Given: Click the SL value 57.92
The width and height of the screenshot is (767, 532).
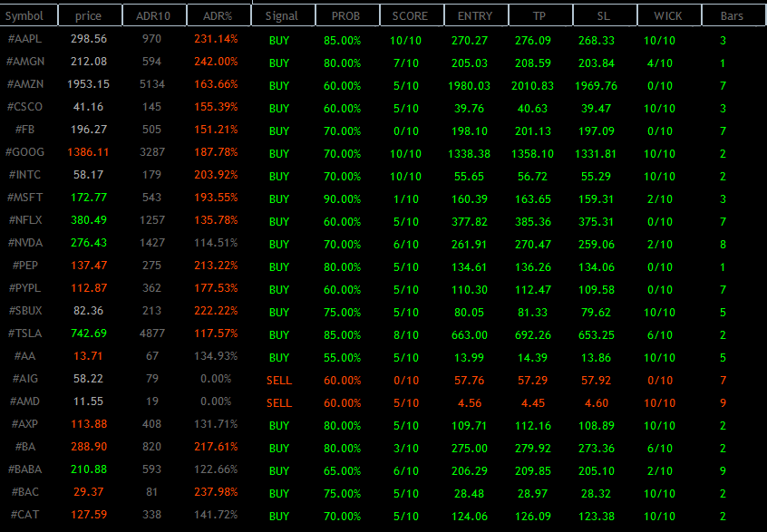Looking at the screenshot, I should tap(597, 381).
